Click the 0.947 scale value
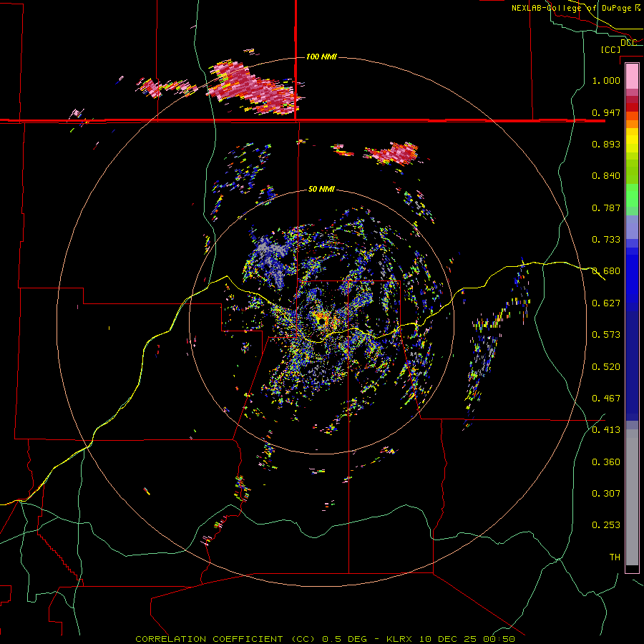 (606, 112)
